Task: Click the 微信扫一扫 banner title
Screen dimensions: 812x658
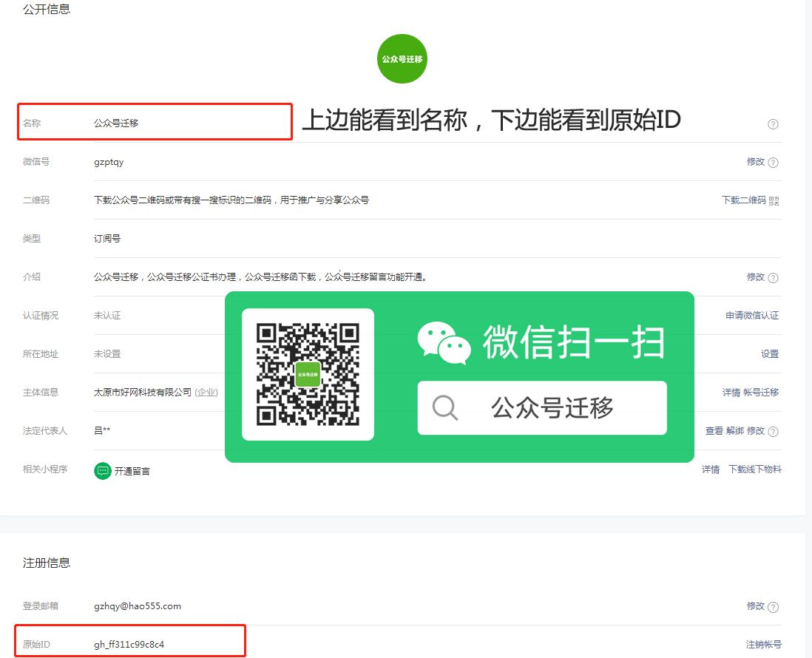Action: click(x=573, y=342)
